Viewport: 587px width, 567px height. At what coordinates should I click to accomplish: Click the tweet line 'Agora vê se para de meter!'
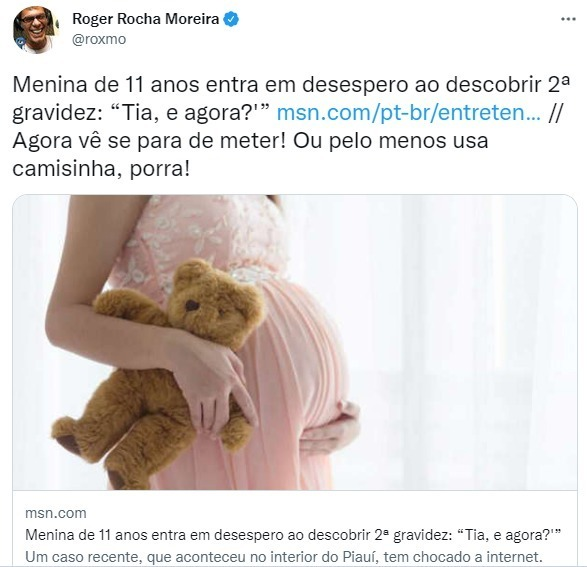[150, 141]
